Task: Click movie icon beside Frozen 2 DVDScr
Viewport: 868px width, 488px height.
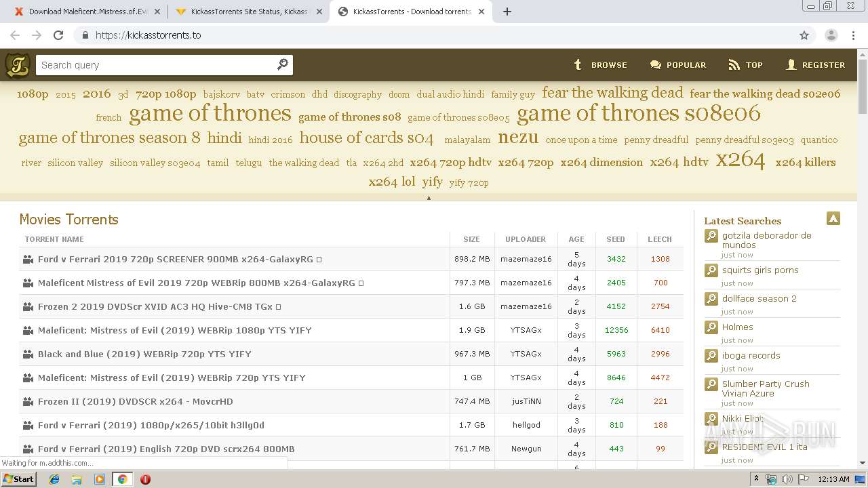Action: 28,306
